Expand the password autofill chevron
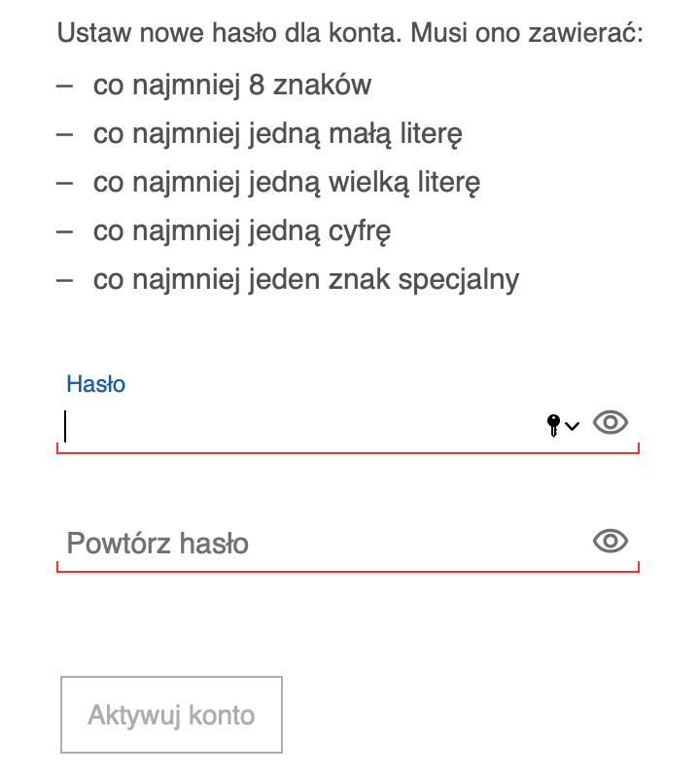This screenshot has width=700, height=776. tap(572, 426)
